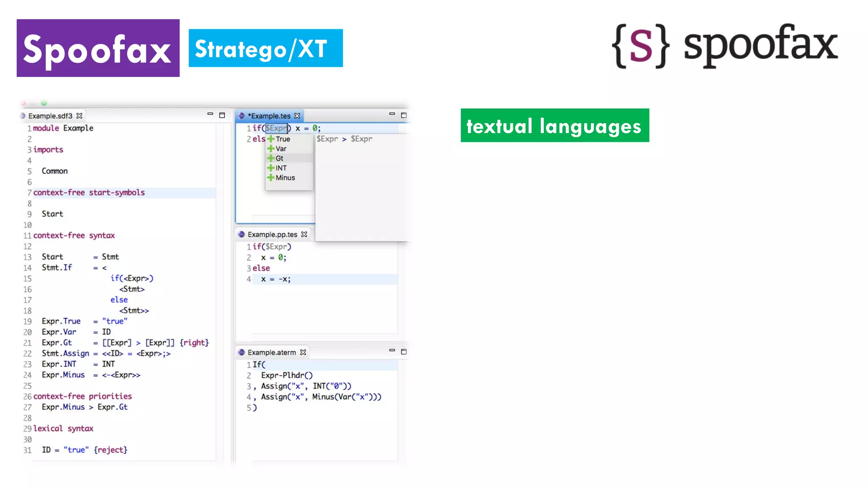Pick the Gt completion proposal
Image resolution: width=868 pixels, height=488 pixels.
(279, 158)
